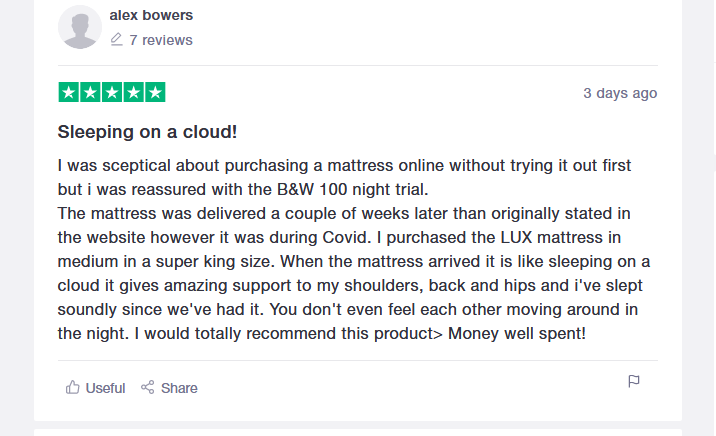Click the first green rating star
The width and height of the screenshot is (716, 436).
pos(69,92)
